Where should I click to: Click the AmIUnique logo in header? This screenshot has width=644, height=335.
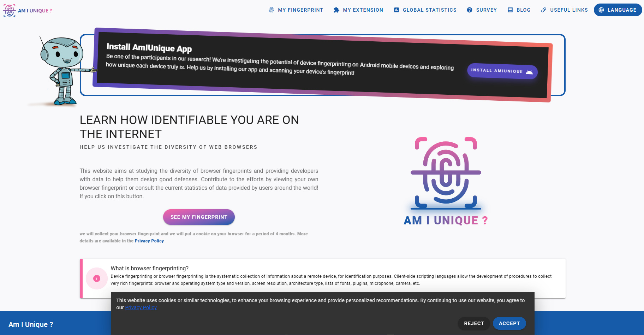(x=28, y=11)
